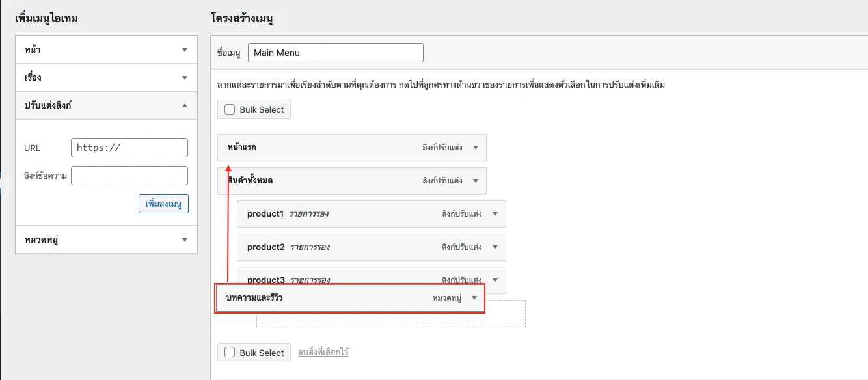Expand the เรื่อง accordion arrow
Screen dimensions: 868x380
click(x=185, y=78)
